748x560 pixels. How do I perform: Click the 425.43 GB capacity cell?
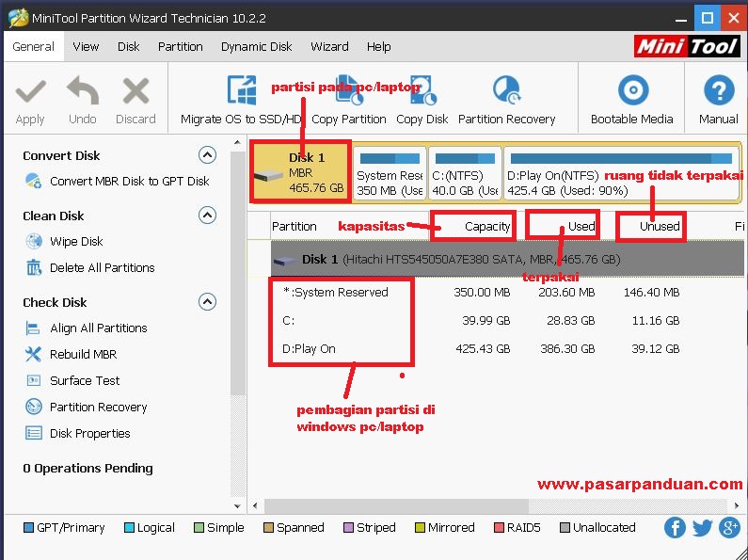point(483,348)
